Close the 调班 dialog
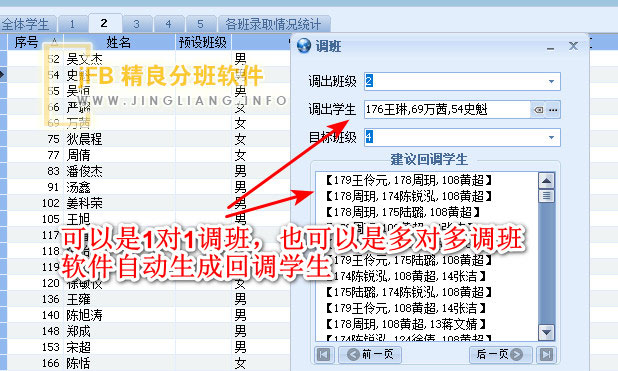 coord(573,46)
